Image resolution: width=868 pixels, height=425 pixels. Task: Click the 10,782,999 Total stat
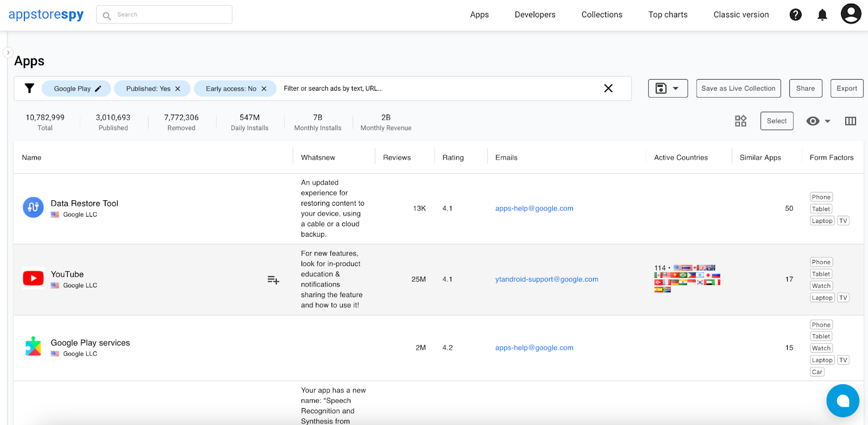tap(45, 122)
